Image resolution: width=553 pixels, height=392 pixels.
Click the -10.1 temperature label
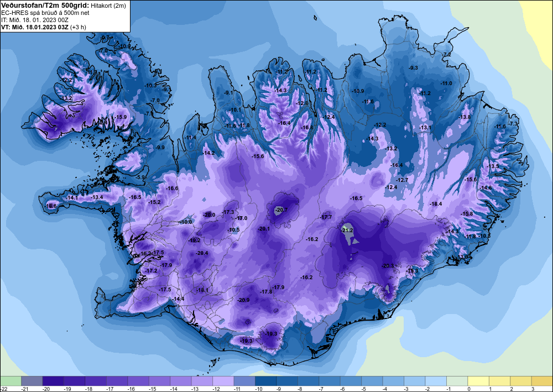pyautogui.click(x=236, y=110)
